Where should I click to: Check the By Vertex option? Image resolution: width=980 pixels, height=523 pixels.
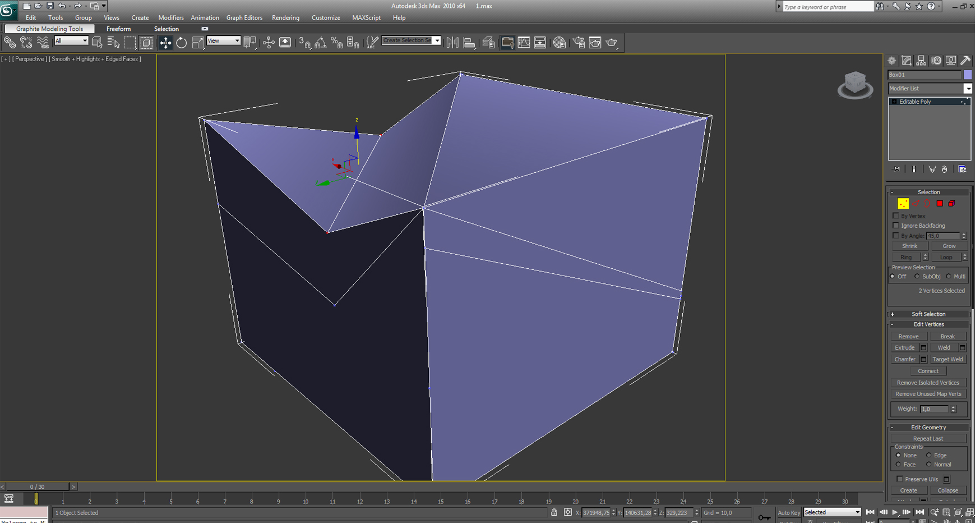[896, 216]
